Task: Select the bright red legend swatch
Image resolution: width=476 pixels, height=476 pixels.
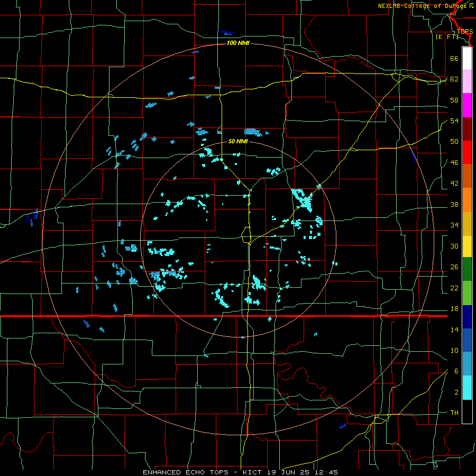Action: click(x=467, y=152)
